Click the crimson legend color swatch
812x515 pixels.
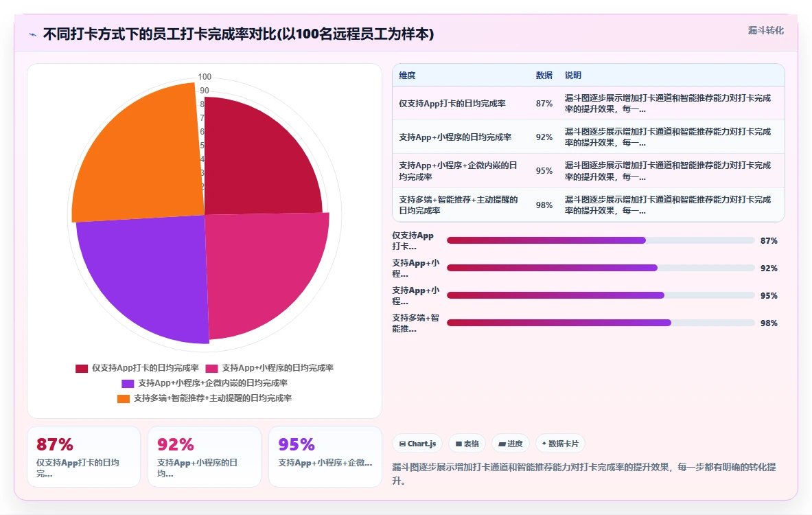(x=82, y=368)
